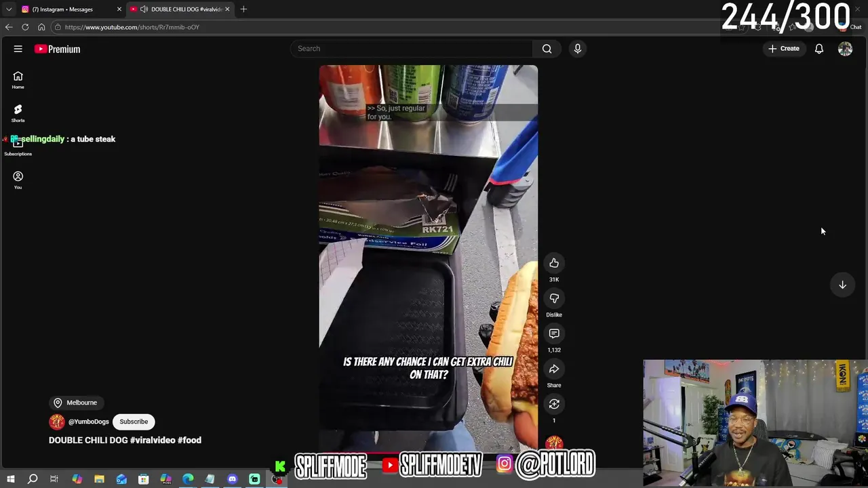Viewport: 868px width, 488px height.
Task: Click the browser home icon
Action: pos(41,27)
